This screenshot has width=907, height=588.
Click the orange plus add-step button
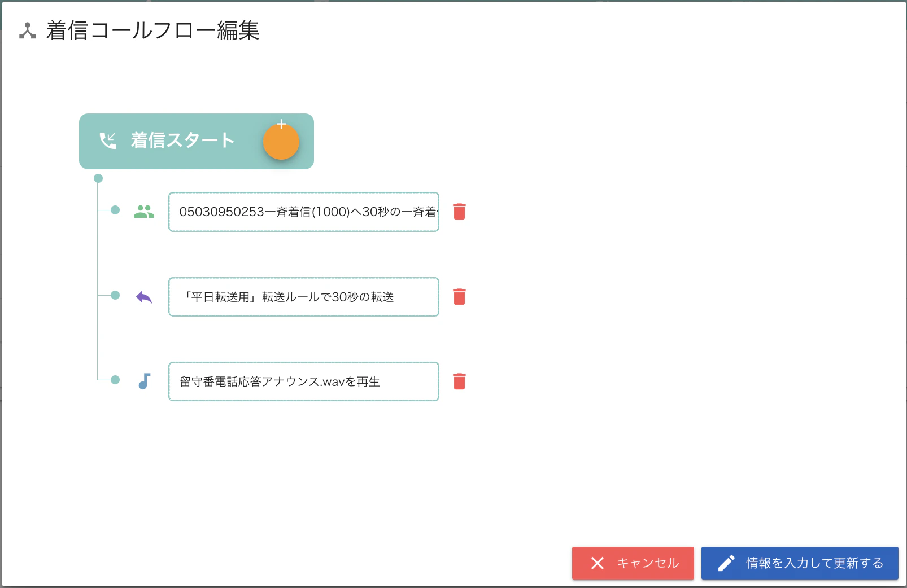point(281,141)
